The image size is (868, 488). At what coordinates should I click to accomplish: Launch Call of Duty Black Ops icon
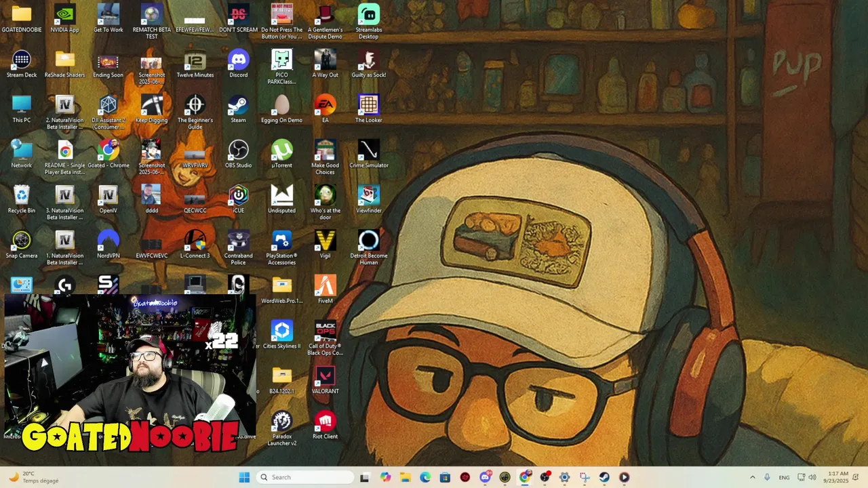coord(325,338)
